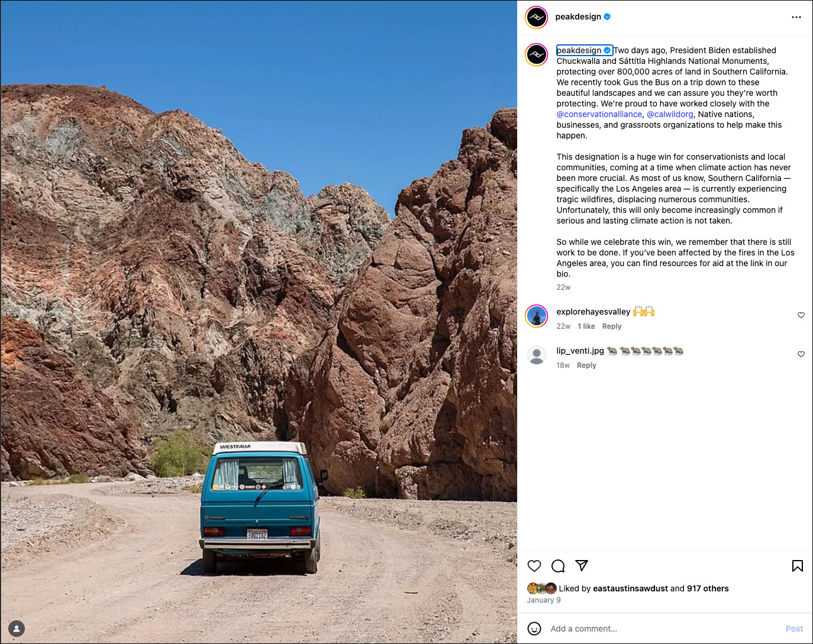View likes on explorehayesvalley's comment

pos(586,326)
